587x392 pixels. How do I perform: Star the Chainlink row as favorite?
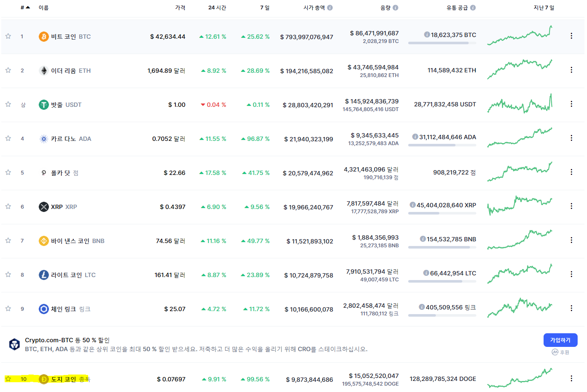point(8,309)
